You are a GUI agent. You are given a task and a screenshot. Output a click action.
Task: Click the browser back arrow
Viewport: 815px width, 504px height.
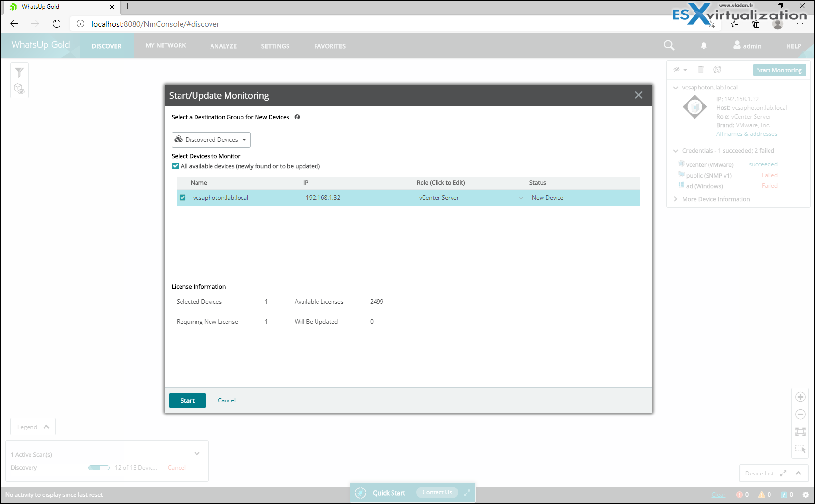point(14,24)
